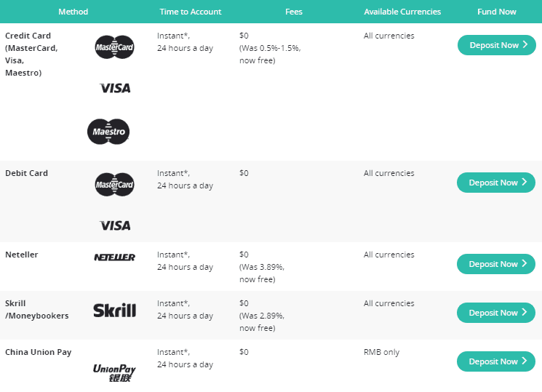
Task: Click the Fund Now column header
Action: click(x=497, y=12)
